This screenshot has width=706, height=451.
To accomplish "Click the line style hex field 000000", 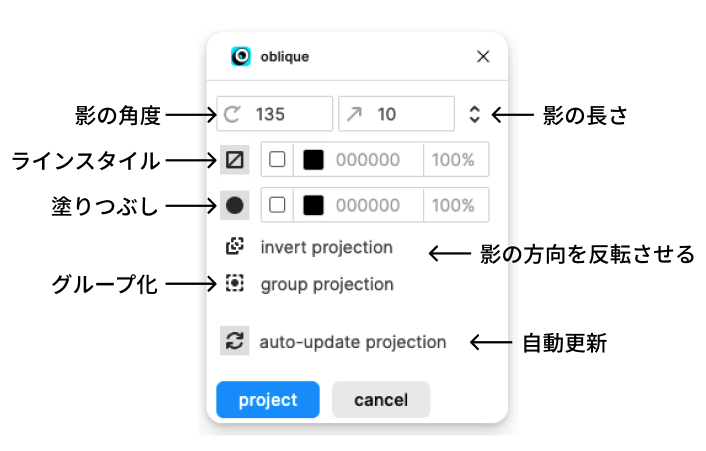I will [367, 160].
